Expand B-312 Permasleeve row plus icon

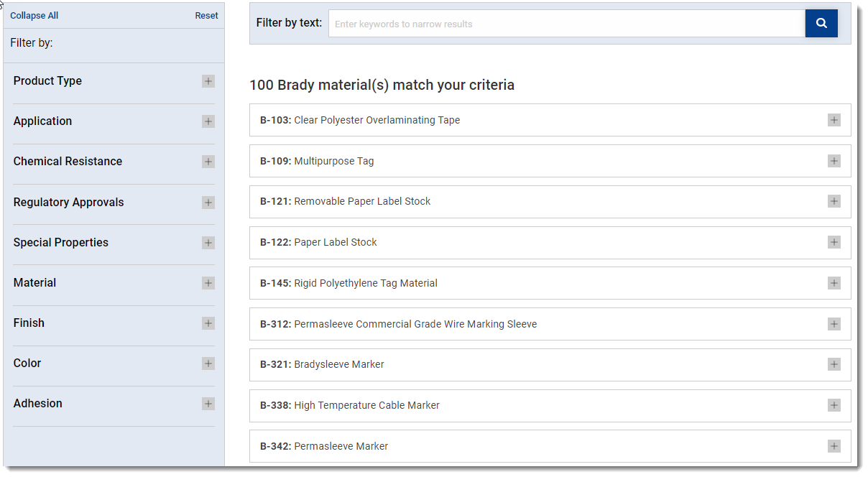point(834,324)
